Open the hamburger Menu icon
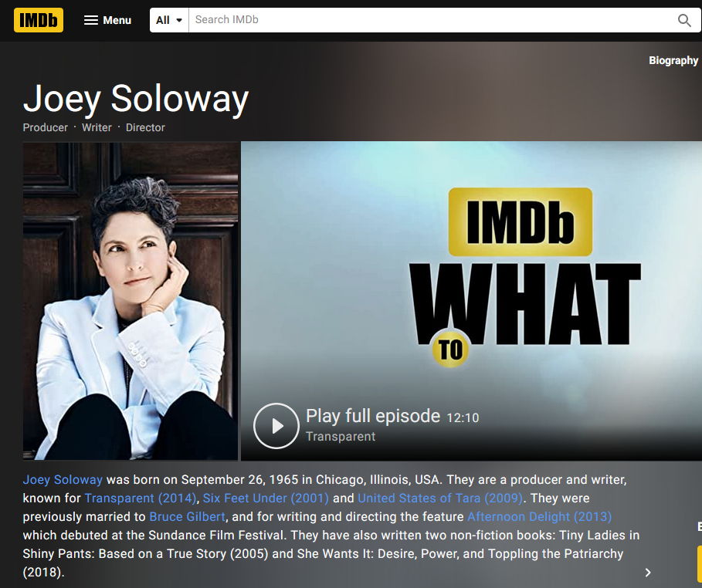Viewport: 702px width, 588px height. coord(91,20)
